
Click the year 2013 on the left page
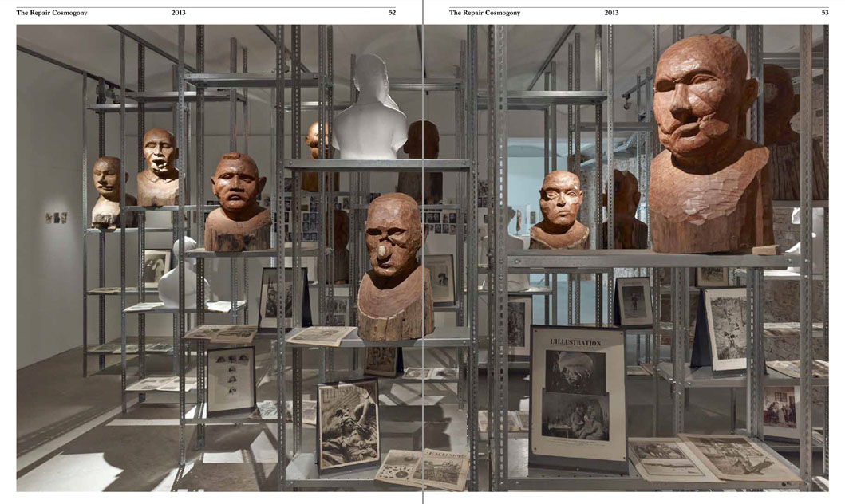tap(178, 13)
